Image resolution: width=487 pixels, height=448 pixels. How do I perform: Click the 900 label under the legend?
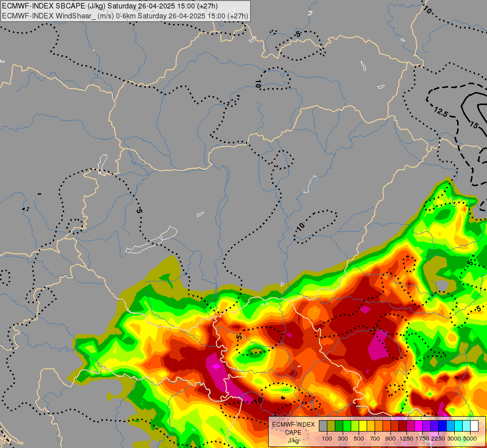[x=390, y=439]
